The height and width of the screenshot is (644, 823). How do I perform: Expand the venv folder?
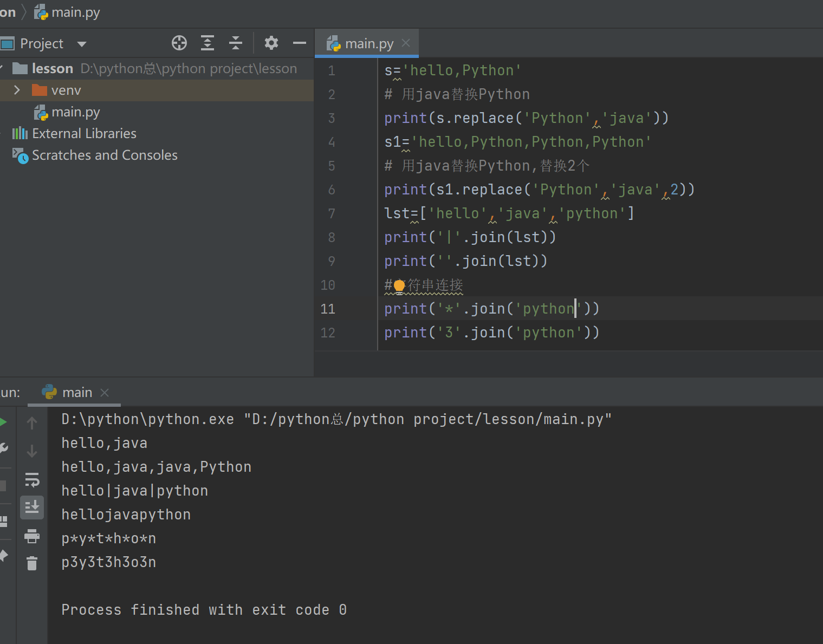pos(17,90)
